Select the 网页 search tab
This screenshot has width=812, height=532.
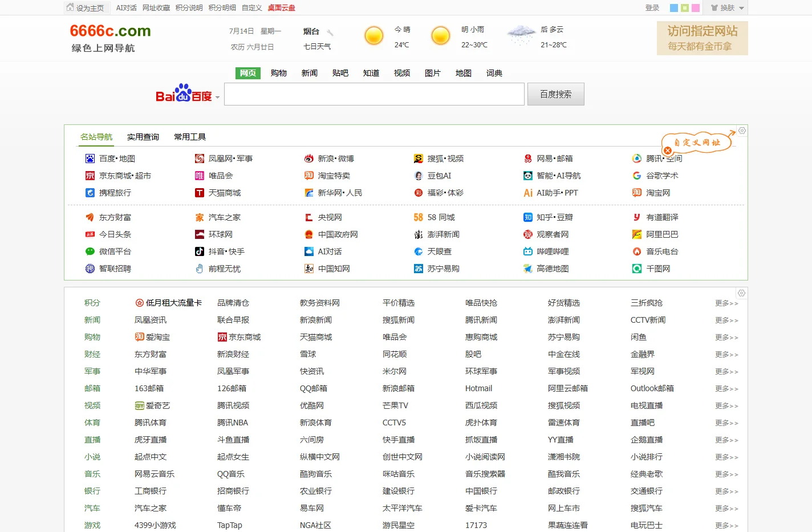248,73
